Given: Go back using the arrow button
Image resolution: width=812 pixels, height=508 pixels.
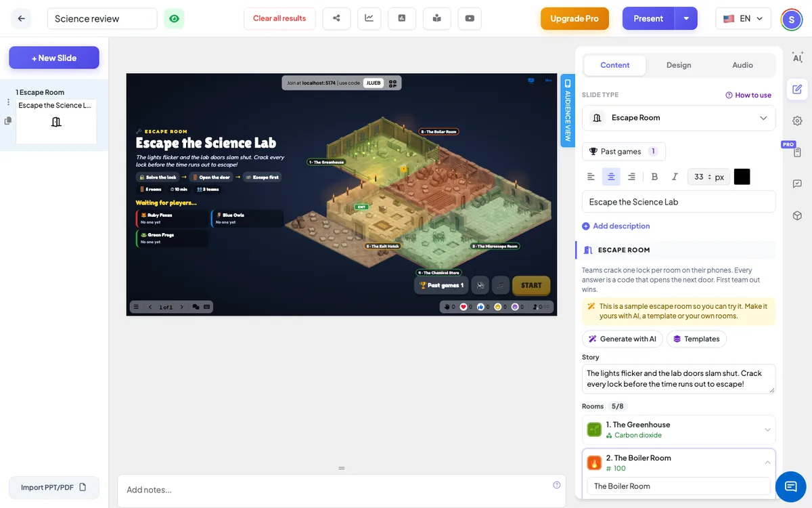Looking at the screenshot, I should [x=21, y=18].
